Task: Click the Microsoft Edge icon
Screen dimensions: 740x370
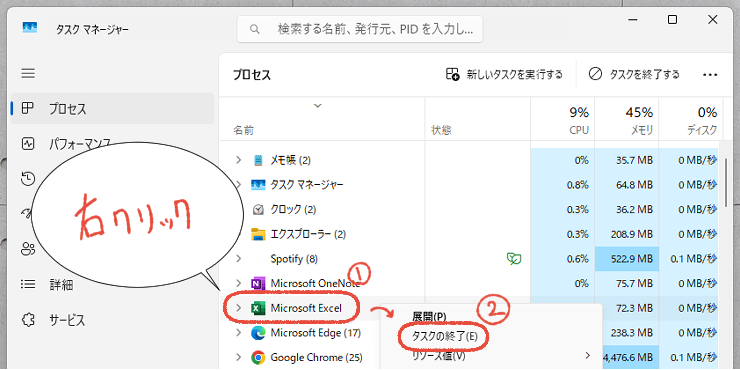Action: [x=258, y=333]
